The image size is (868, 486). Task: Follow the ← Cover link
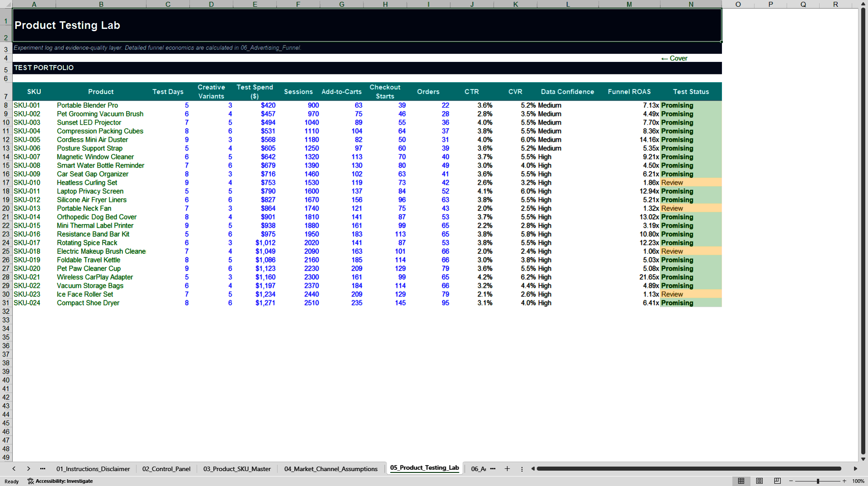click(x=674, y=58)
